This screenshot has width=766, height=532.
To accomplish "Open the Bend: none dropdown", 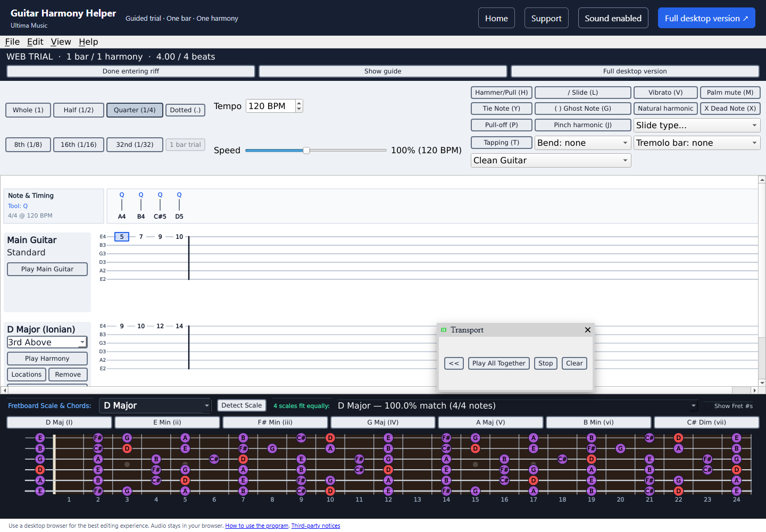I will click(582, 143).
